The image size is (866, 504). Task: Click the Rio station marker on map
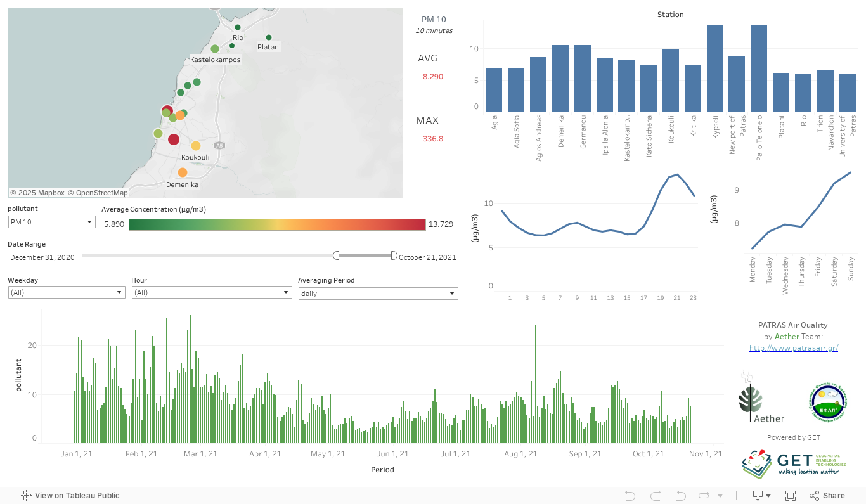click(238, 27)
